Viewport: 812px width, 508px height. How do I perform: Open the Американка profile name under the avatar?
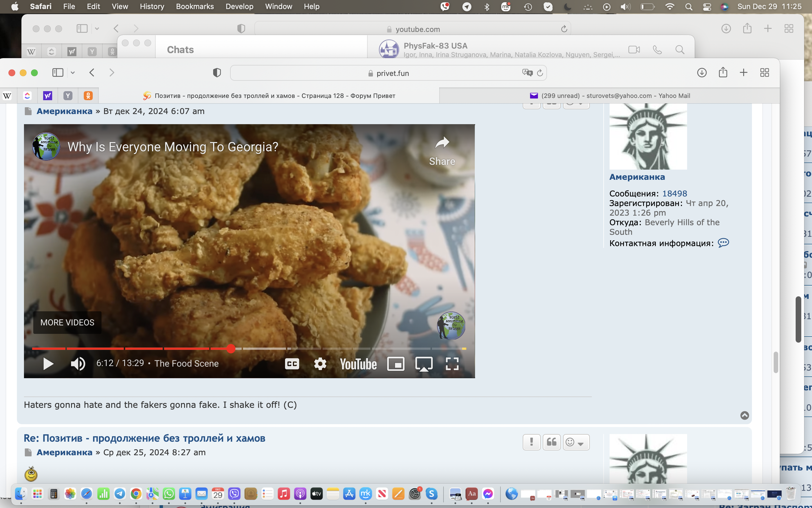tap(637, 177)
